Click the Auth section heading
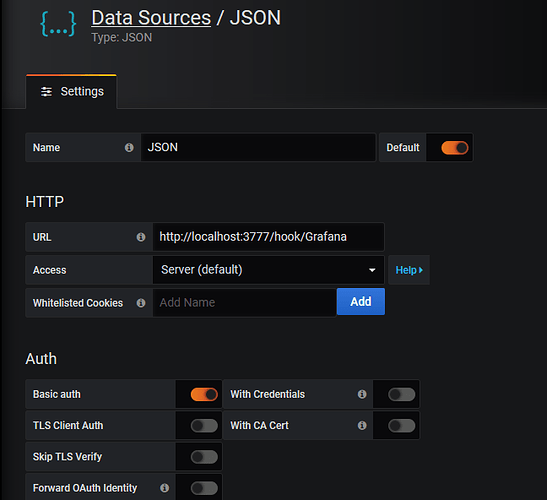Viewport: 547px width, 500px height. coord(41,359)
